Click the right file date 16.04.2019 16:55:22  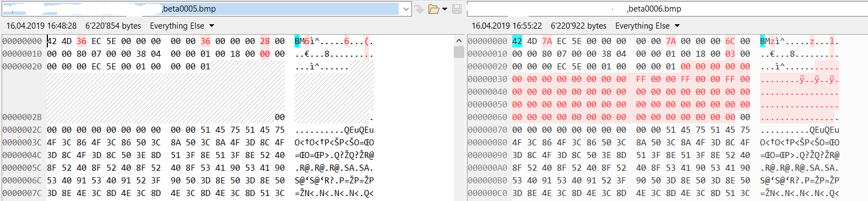coord(507,26)
